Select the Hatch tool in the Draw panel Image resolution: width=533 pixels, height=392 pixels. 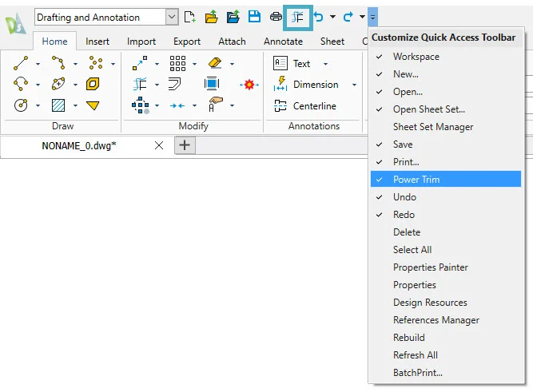pyautogui.click(x=58, y=105)
